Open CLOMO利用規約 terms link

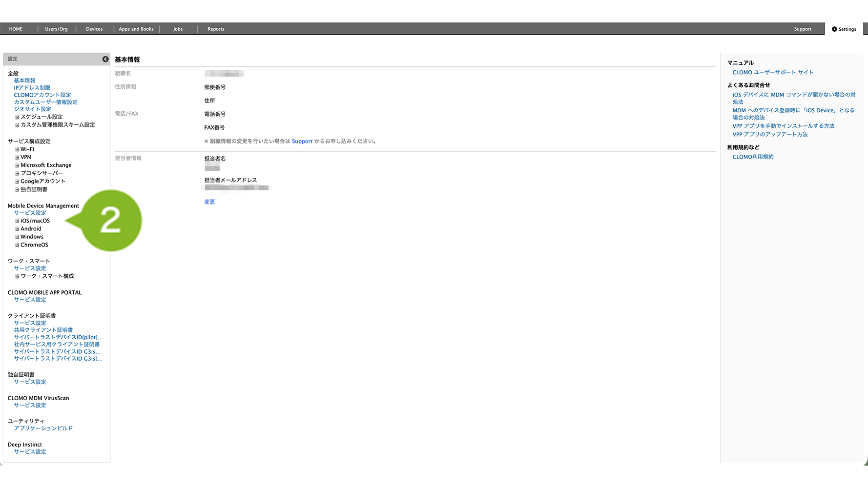click(x=753, y=157)
